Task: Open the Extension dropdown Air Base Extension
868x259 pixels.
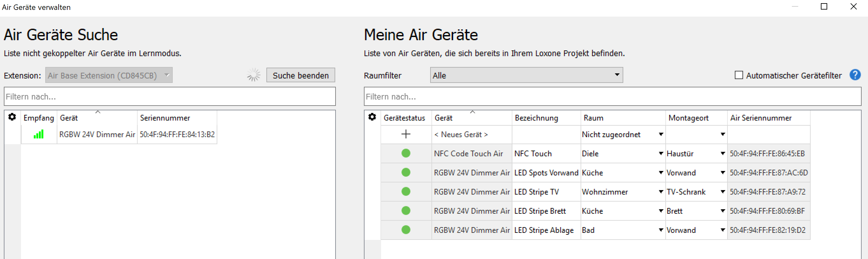Action: tap(109, 75)
